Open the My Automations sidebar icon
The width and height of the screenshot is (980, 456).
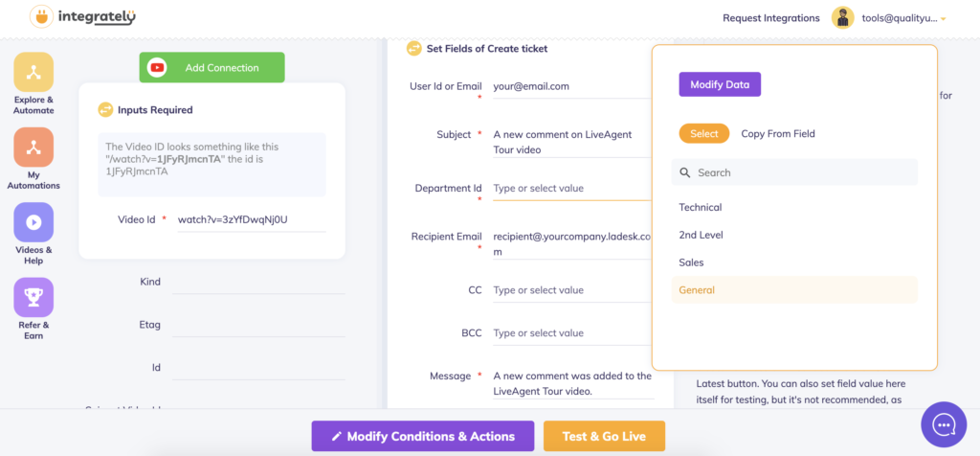tap(33, 147)
